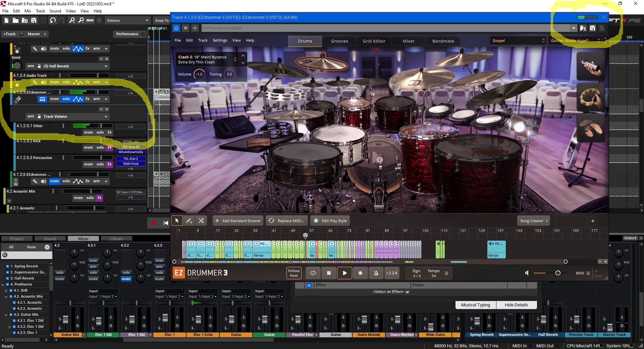The height and width of the screenshot is (349, 644).
Task: Open the piano keyboard on the 4.1.2.5 EZdrummer track
Action: click(x=42, y=99)
